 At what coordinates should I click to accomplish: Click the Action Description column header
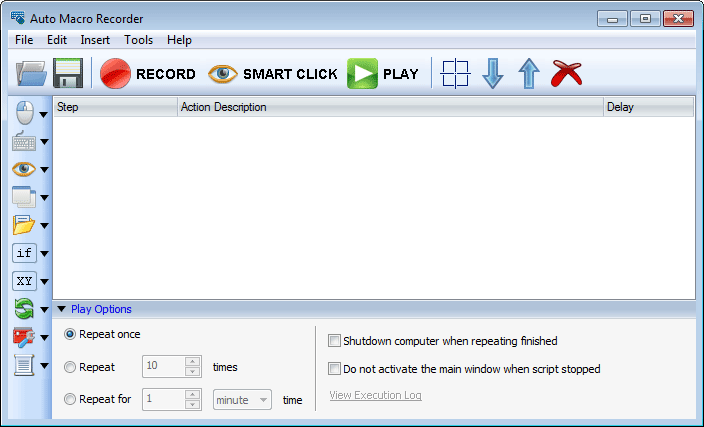point(390,107)
